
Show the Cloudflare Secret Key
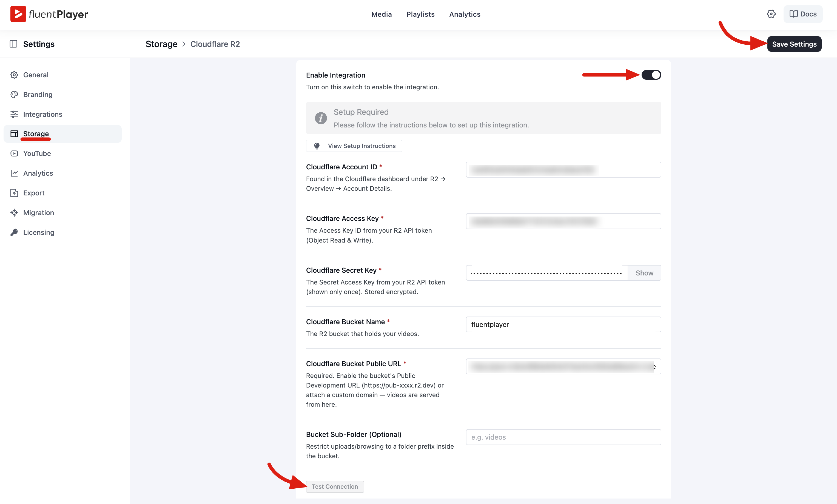(x=644, y=273)
